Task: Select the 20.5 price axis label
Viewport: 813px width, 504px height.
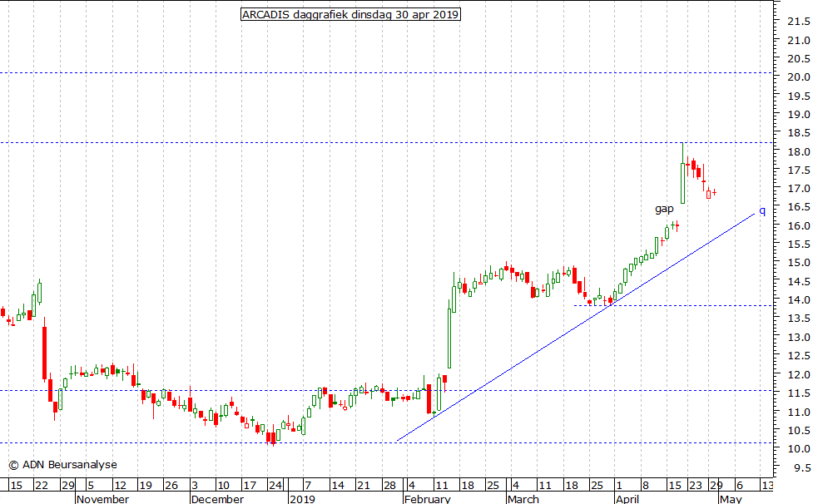Action: pos(799,58)
